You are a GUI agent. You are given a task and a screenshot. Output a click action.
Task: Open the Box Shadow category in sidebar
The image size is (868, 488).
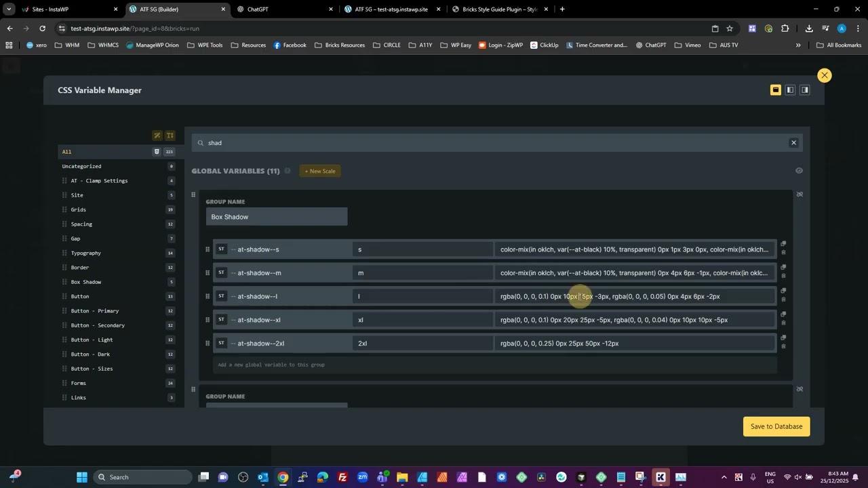coord(86,282)
